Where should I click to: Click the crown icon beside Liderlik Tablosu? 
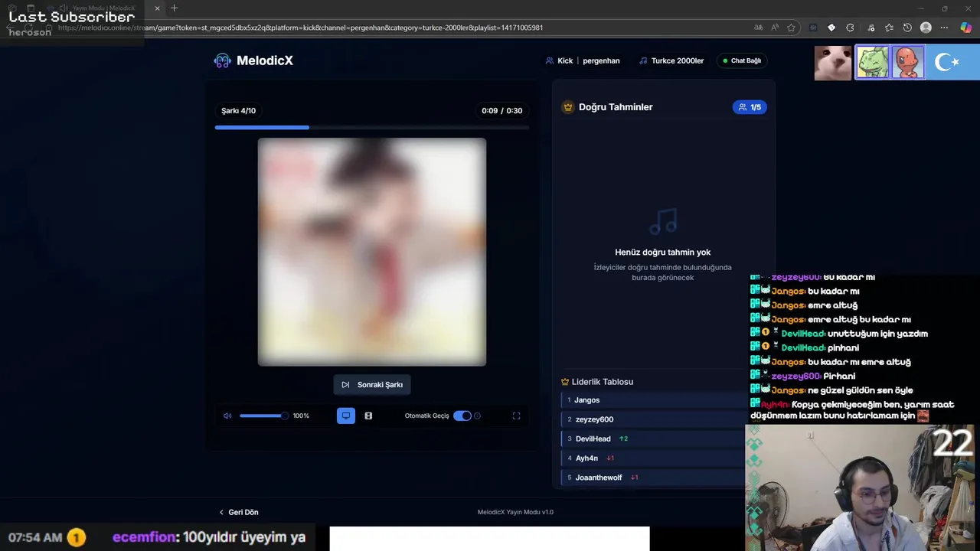pos(565,382)
